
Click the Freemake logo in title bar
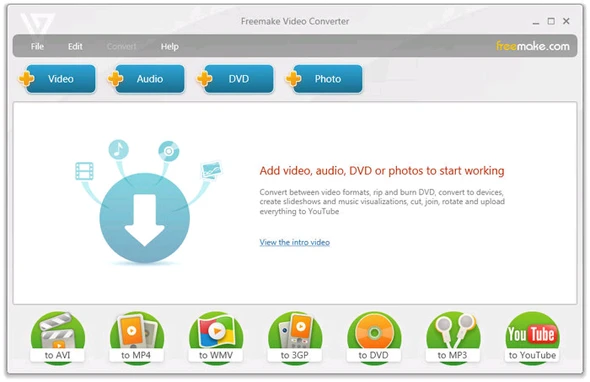pos(37,24)
